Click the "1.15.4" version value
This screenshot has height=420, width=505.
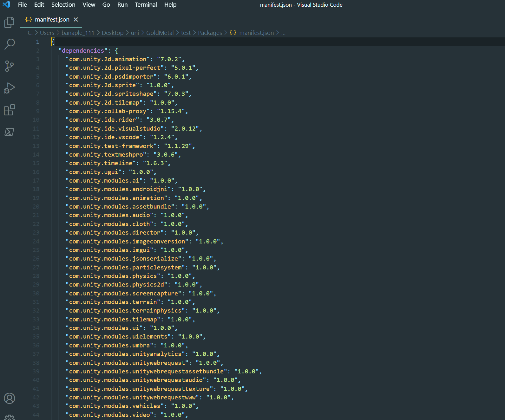pos(171,111)
